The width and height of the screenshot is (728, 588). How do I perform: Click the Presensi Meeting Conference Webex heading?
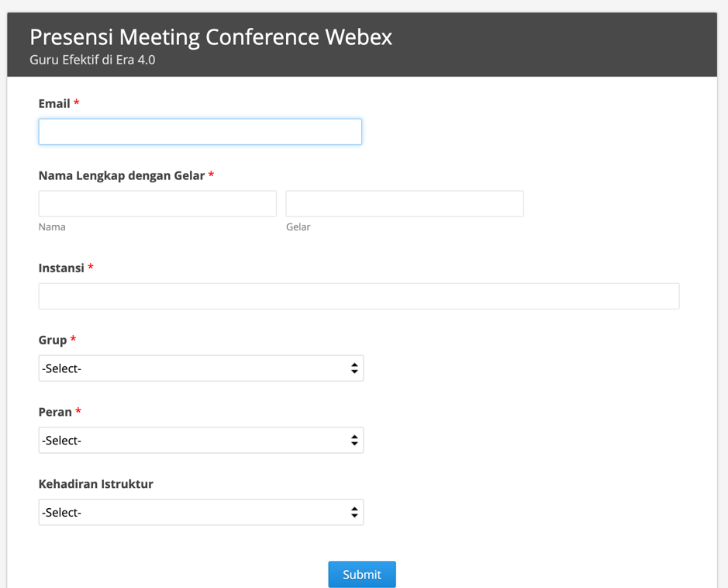[x=211, y=37]
